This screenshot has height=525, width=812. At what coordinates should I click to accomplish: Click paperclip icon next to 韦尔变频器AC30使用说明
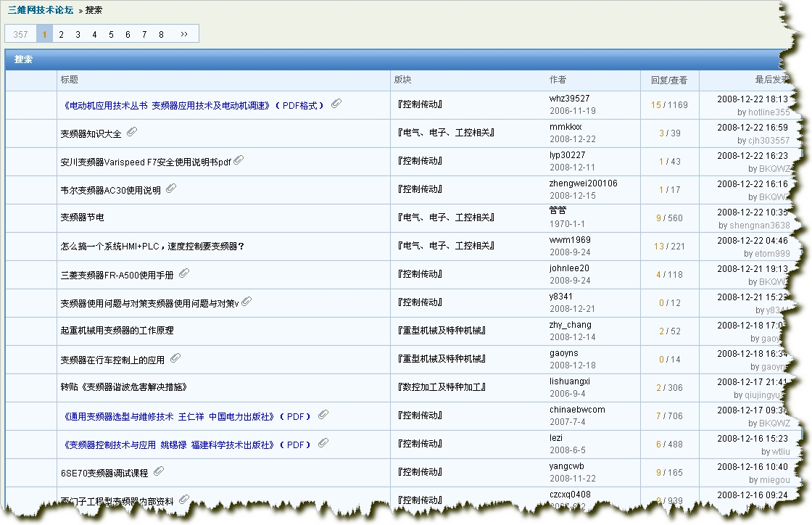171,189
